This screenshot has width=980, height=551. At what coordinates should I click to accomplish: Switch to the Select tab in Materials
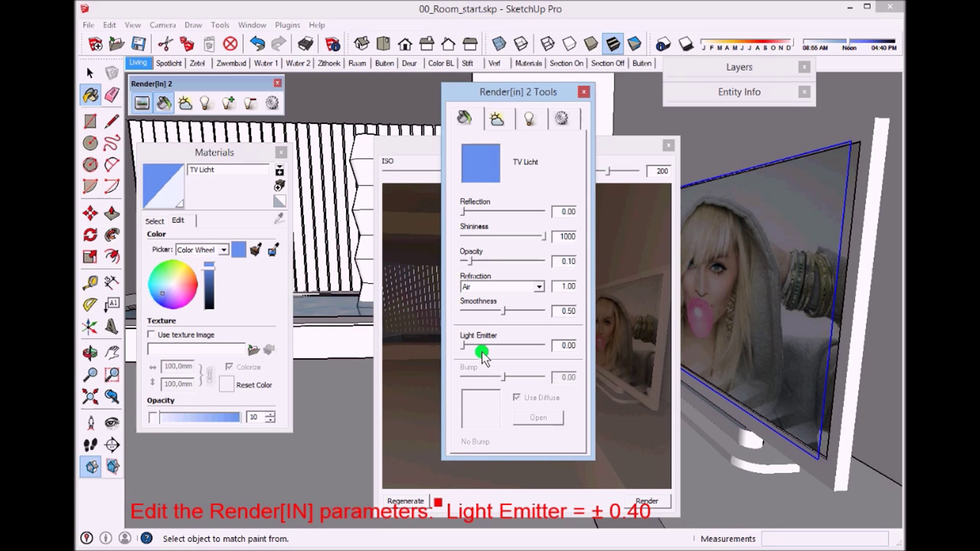click(154, 221)
